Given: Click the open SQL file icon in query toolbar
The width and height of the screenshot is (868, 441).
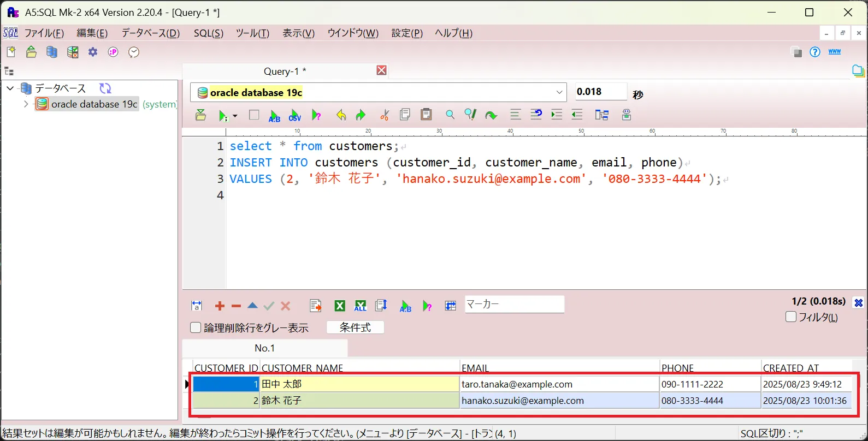Looking at the screenshot, I should [201, 115].
